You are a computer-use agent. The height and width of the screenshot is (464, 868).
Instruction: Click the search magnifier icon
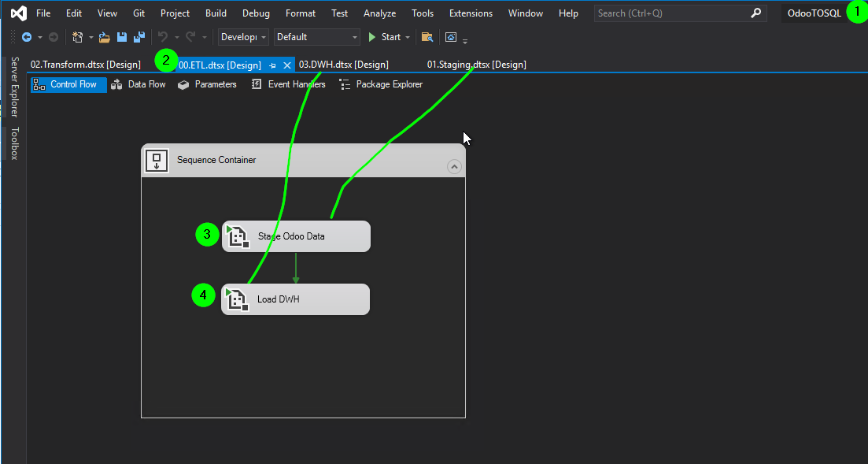click(755, 13)
